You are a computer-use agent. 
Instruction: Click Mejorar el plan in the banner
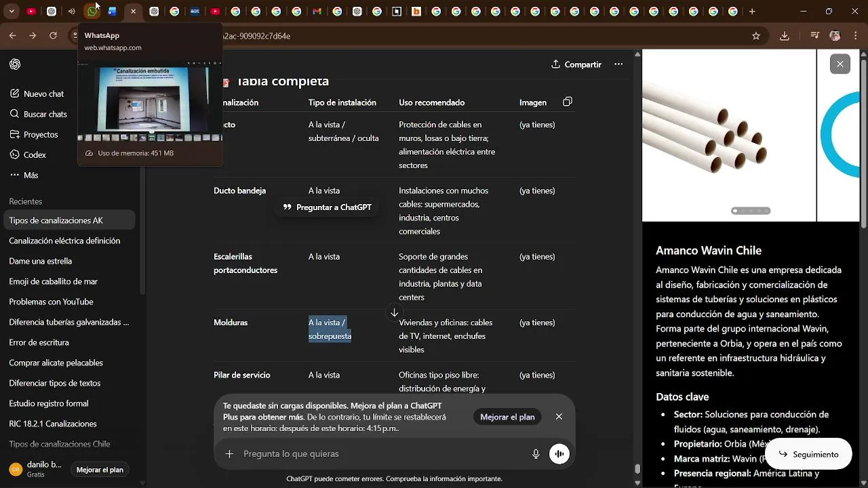point(507,417)
